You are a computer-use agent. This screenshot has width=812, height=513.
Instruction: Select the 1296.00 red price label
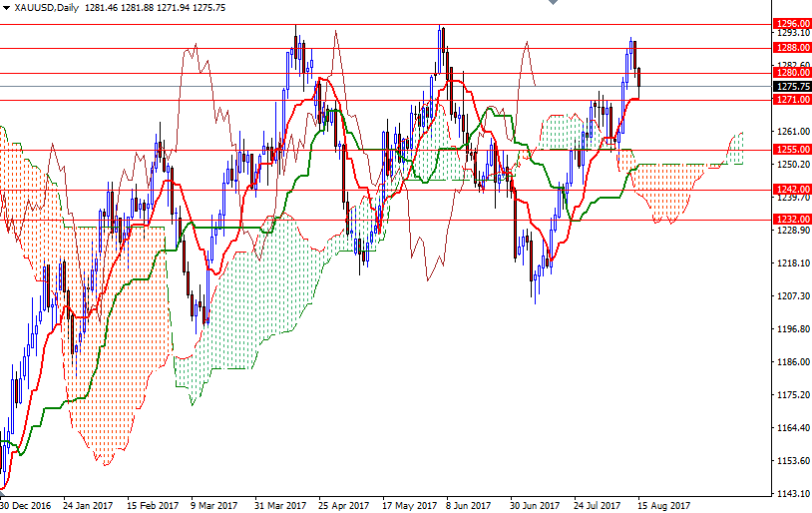tap(791, 23)
